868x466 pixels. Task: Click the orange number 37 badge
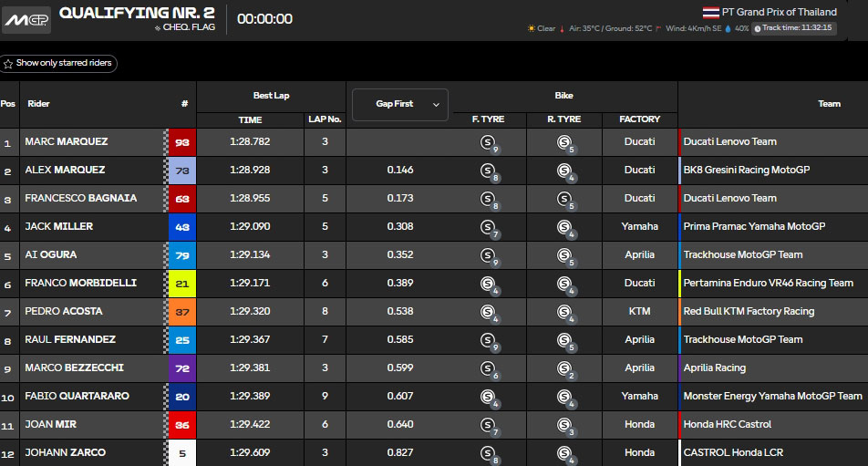(182, 312)
